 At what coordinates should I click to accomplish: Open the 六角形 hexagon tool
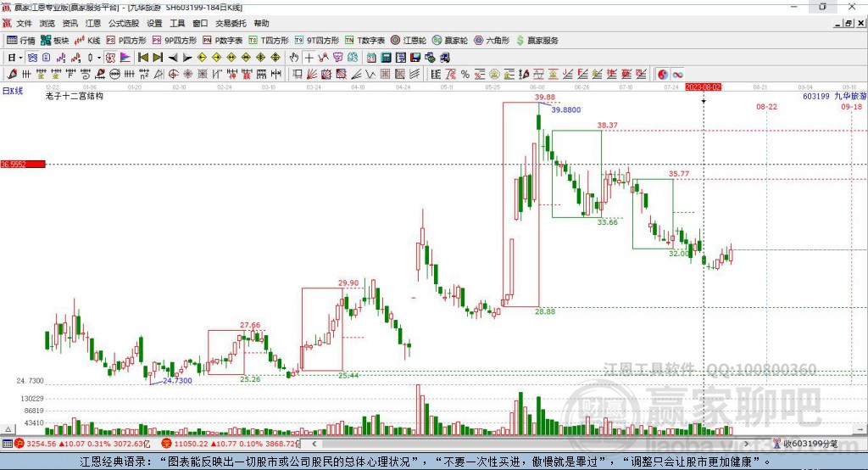[492, 41]
